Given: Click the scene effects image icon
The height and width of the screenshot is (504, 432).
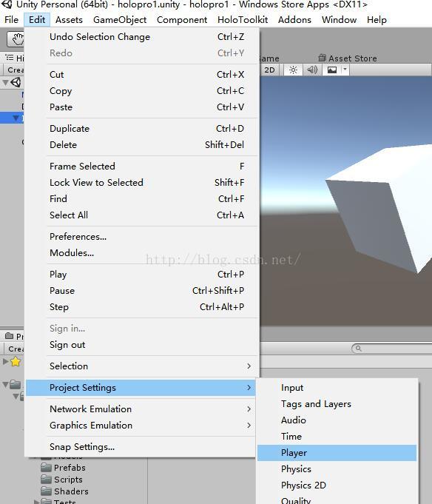Looking at the screenshot, I should (x=332, y=70).
